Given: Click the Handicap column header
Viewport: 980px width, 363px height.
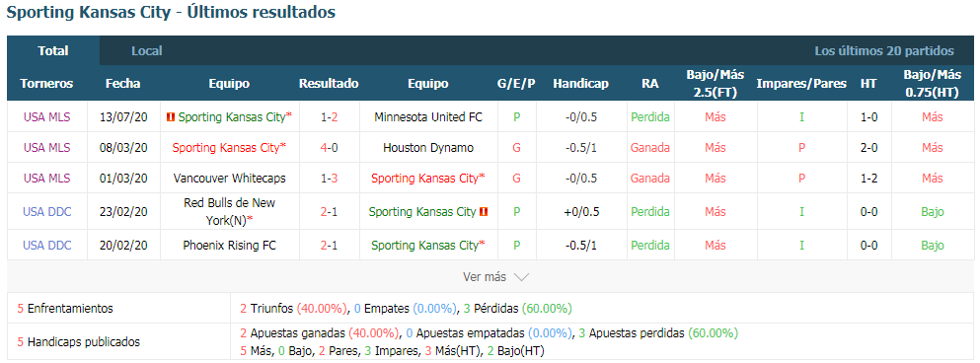Looking at the screenshot, I should click(580, 84).
